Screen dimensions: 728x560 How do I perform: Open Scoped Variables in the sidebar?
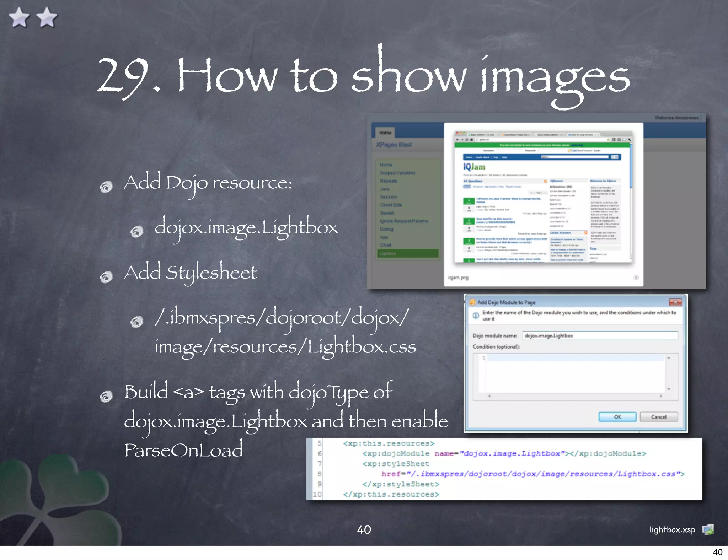click(x=397, y=173)
